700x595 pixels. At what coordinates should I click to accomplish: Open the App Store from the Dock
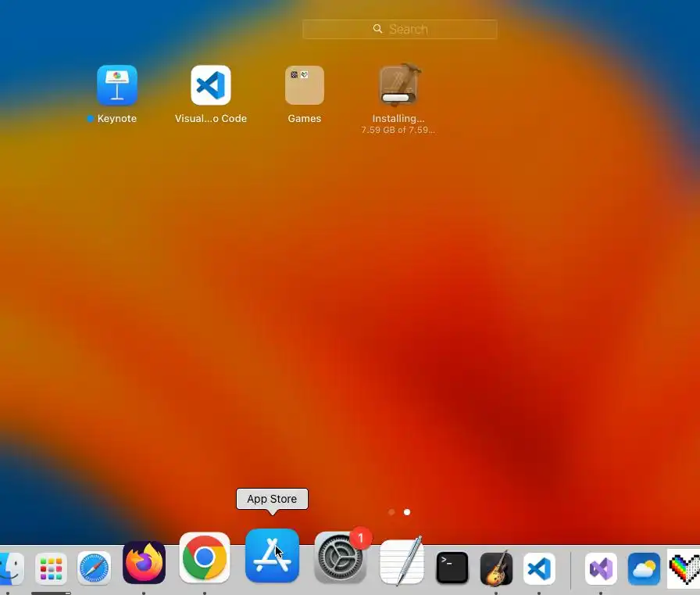tap(272, 556)
